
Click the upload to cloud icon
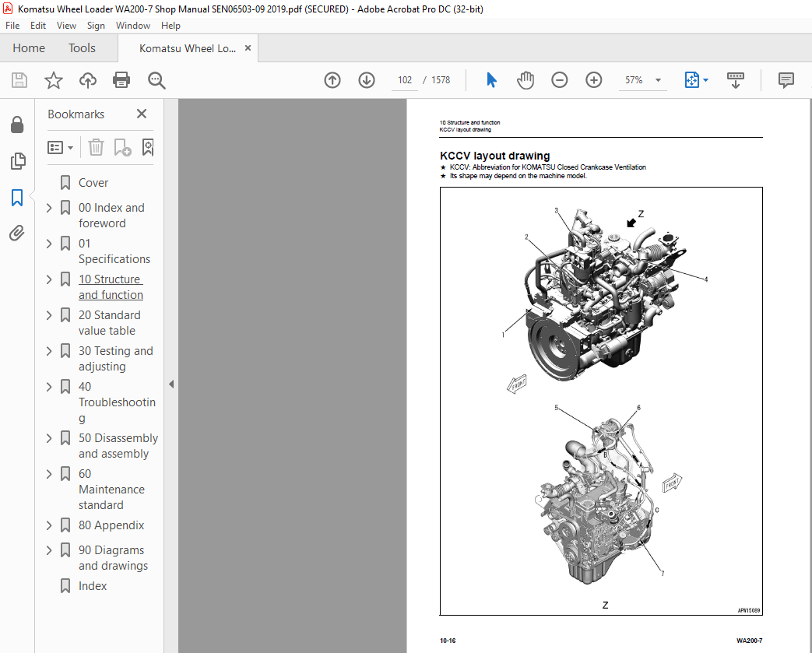tap(87, 80)
